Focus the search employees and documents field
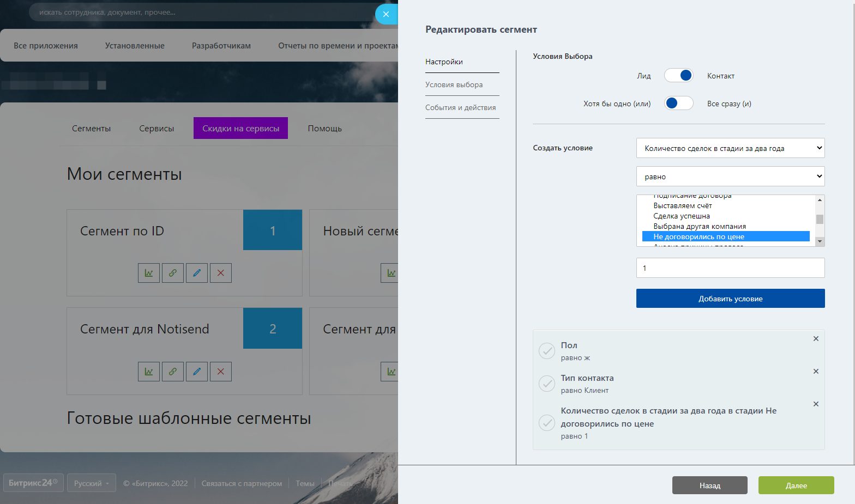855x504 pixels. pos(202,13)
